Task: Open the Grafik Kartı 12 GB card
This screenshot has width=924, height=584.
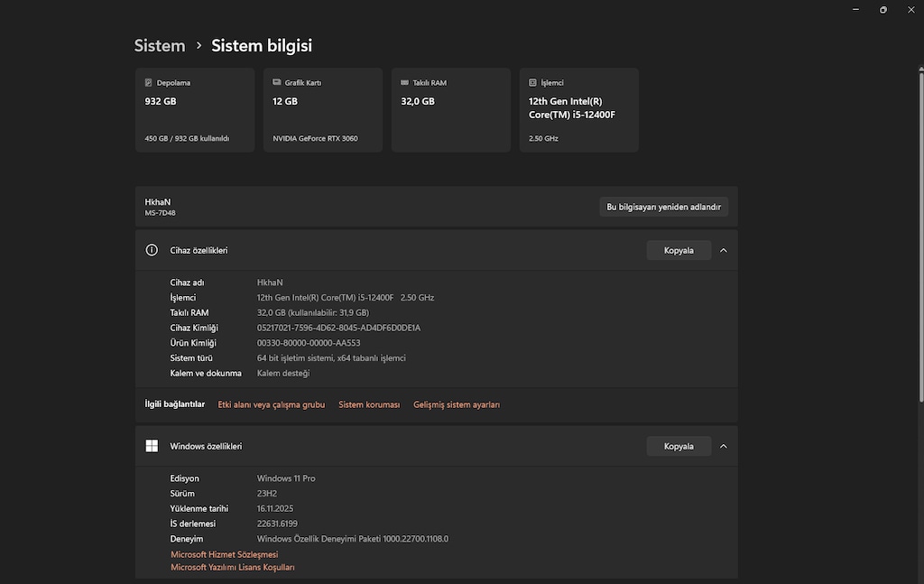Action: pyautogui.click(x=323, y=110)
